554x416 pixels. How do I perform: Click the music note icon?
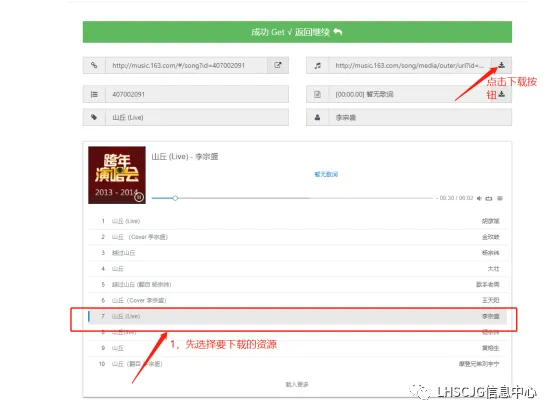(x=318, y=65)
